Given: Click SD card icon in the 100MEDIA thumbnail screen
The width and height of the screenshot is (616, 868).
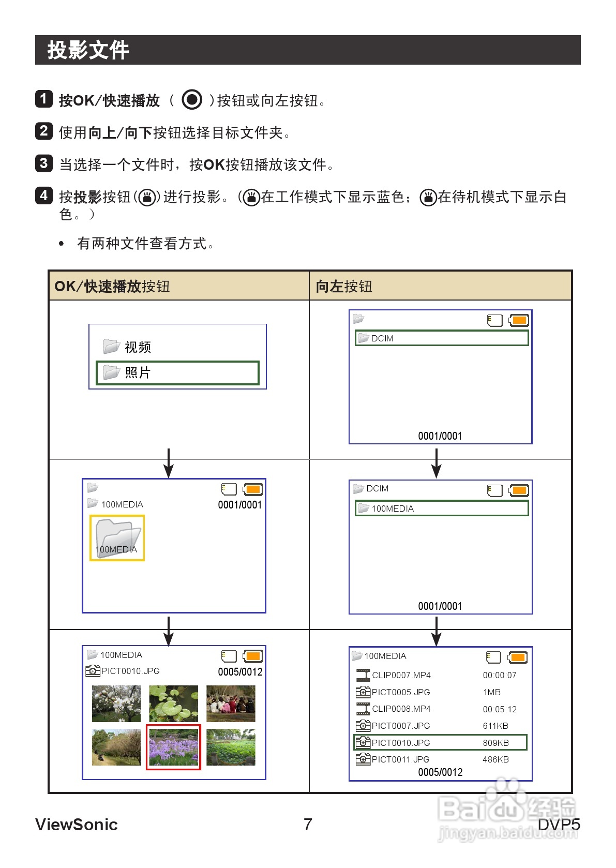Looking at the screenshot, I should (x=229, y=489).
